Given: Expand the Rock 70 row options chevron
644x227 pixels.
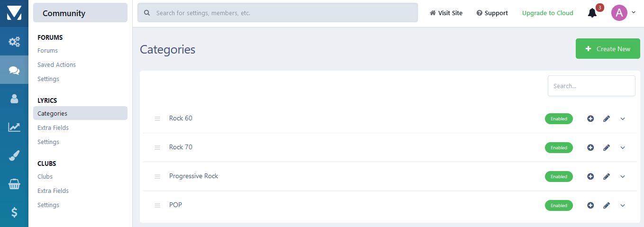Looking at the screenshot, I should [x=623, y=147].
